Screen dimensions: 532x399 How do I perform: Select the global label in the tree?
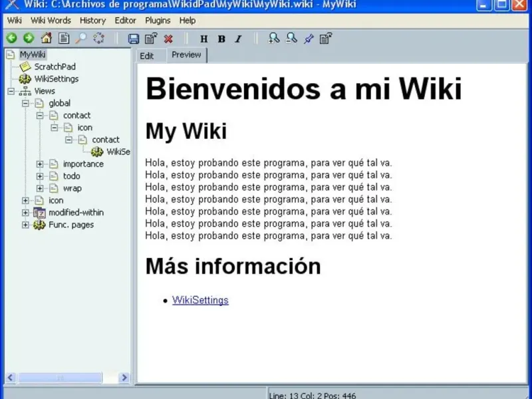pyautogui.click(x=60, y=103)
